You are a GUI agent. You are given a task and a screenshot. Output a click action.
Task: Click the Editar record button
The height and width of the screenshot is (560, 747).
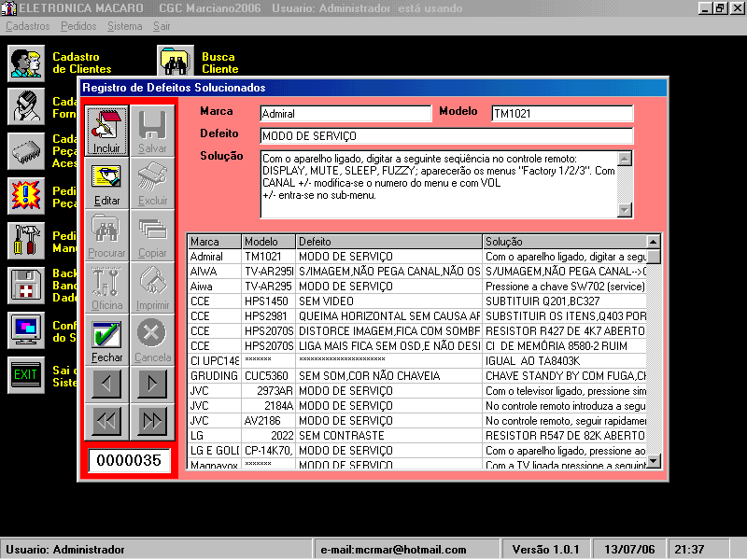[x=106, y=183]
